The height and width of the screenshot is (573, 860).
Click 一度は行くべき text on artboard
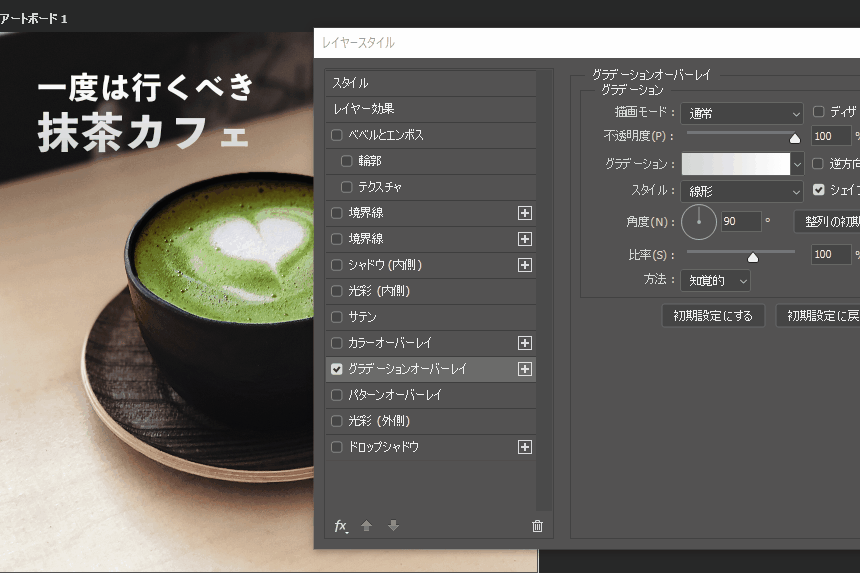click(145, 87)
